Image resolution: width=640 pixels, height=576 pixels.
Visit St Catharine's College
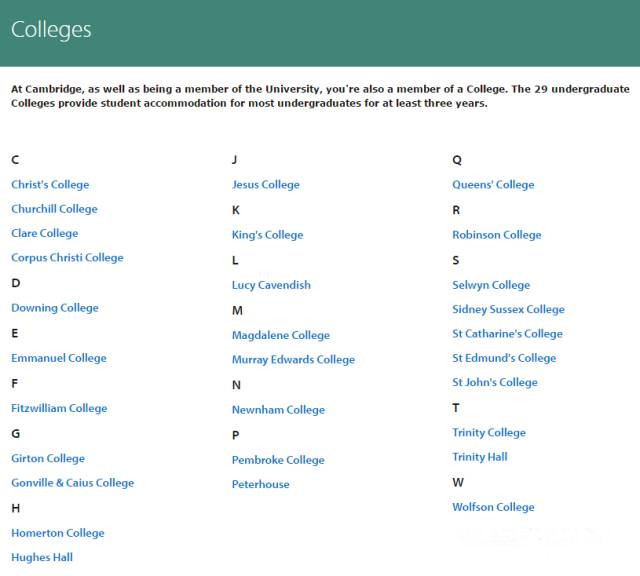click(x=507, y=334)
